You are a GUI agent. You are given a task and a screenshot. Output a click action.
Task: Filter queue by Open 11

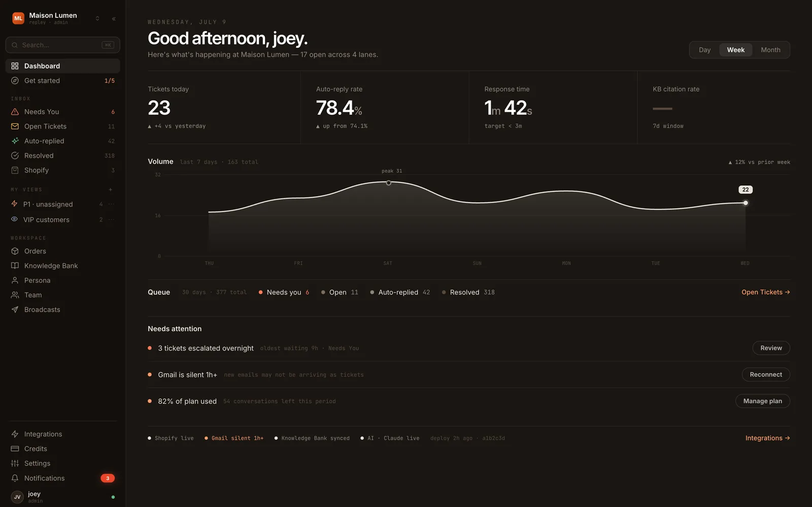click(340, 292)
